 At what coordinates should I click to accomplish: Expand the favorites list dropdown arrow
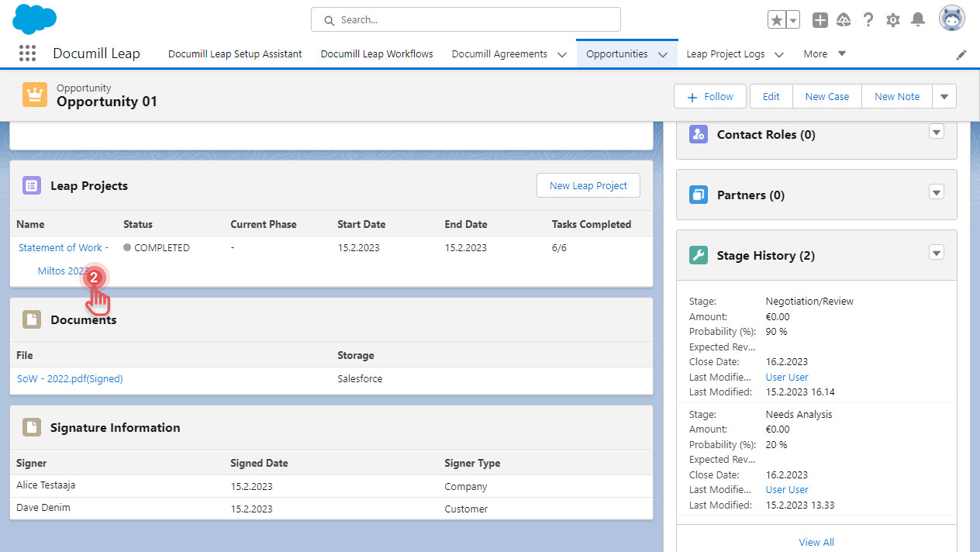[793, 20]
